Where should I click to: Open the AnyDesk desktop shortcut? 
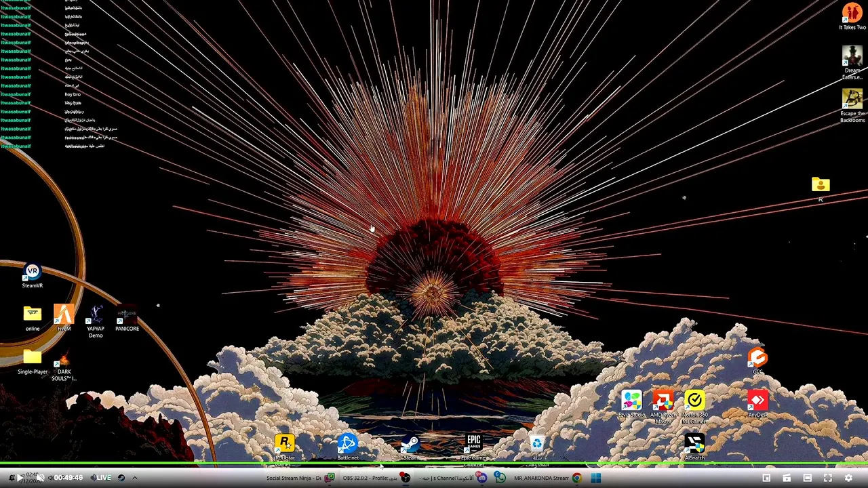[757, 404]
